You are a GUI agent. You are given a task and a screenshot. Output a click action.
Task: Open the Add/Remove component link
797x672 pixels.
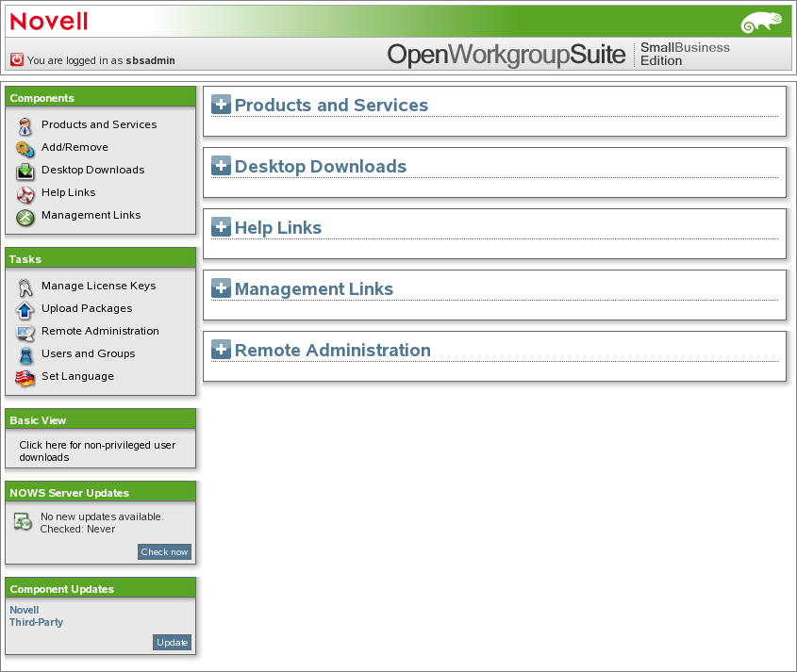pos(75,147)
